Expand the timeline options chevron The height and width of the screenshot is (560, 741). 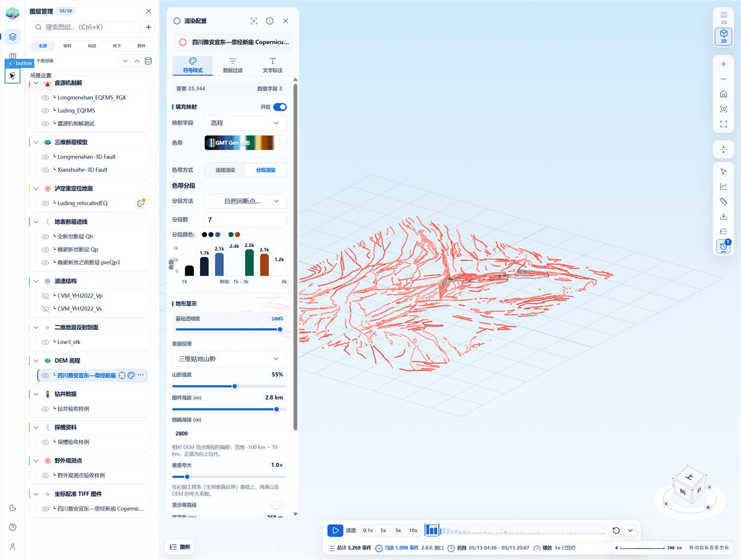tap(630, 530)
